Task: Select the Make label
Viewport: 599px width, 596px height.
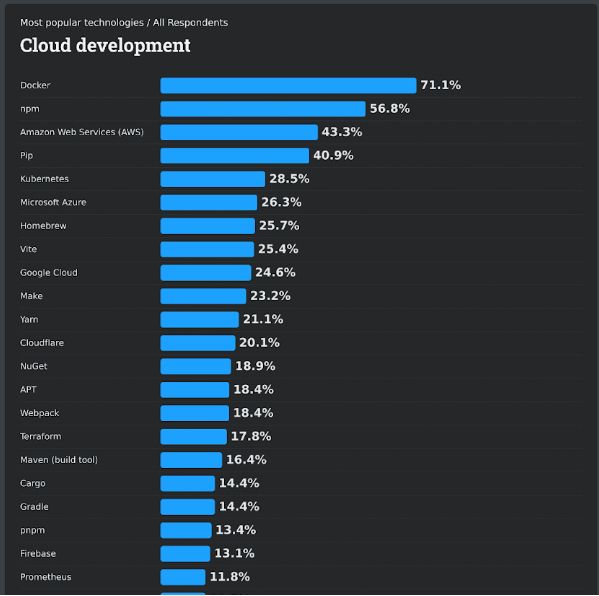Action: coord(31,296)
